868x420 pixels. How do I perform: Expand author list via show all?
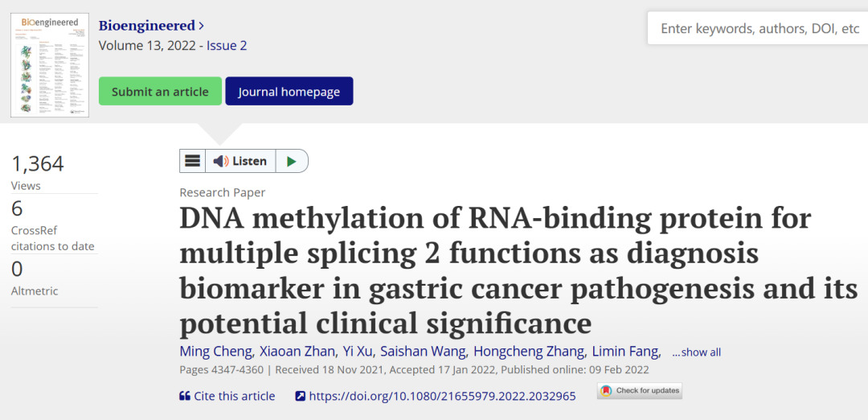point(696,352)
